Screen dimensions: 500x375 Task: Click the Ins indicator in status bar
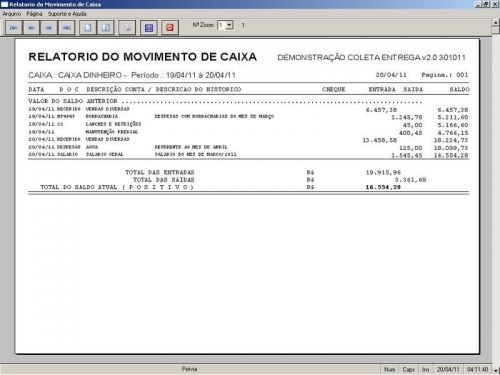[x=426, y=370]
